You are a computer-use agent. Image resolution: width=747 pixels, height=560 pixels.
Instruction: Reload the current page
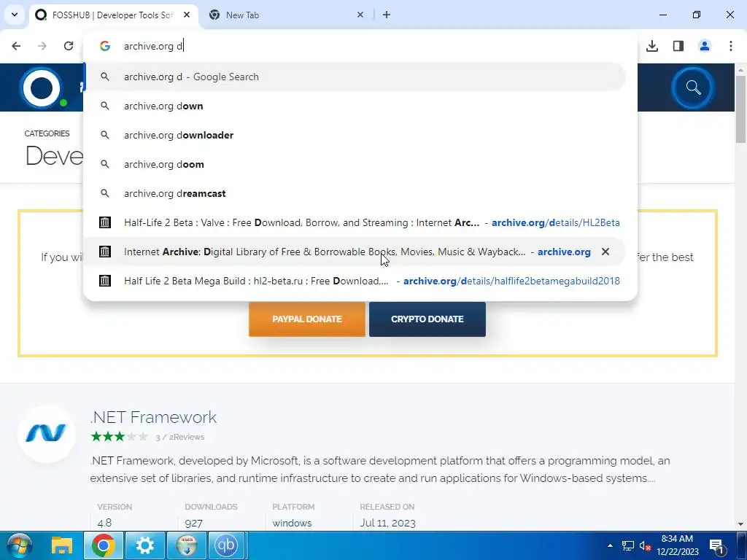(69, 46)
